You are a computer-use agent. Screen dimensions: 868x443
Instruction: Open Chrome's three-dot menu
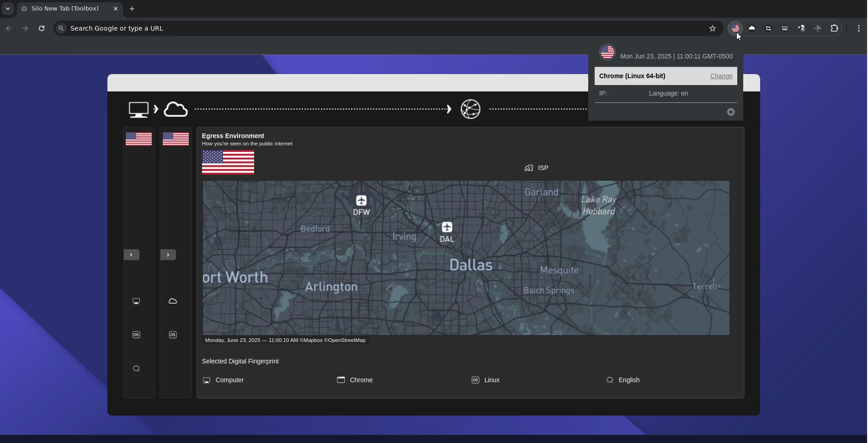859,28
